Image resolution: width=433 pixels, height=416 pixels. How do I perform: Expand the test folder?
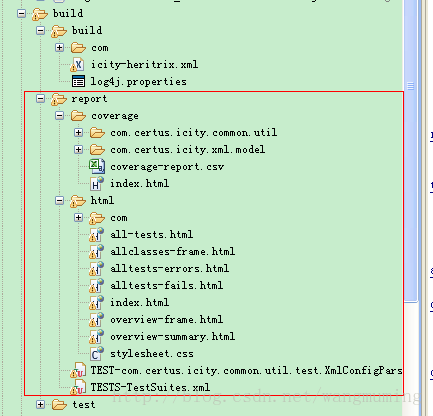tap(40, 405)
